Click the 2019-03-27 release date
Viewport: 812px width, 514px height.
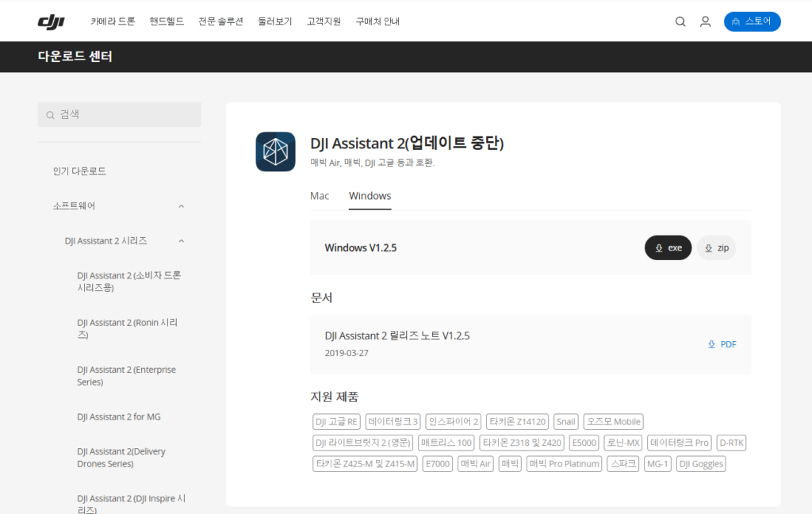click(x=347, y=353)
